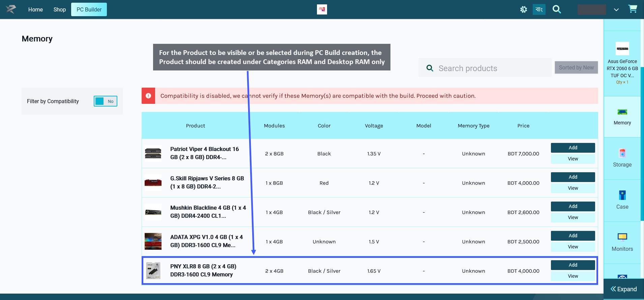Click the 1.65 V voltage cell
Image resolution: width=644 pixels, height=300 pixels.
tap(374, 271)
